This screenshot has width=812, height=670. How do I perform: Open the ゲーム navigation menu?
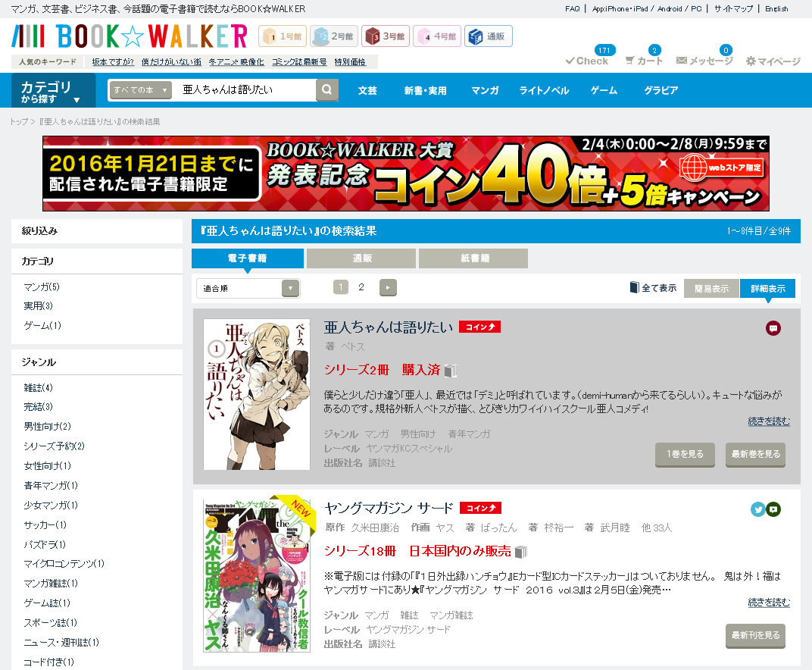604,90
